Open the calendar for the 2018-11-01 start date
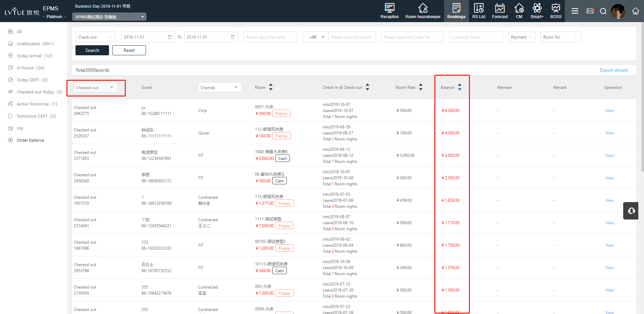The height and width of the screenshot is (314, 644). pos(170,37)
